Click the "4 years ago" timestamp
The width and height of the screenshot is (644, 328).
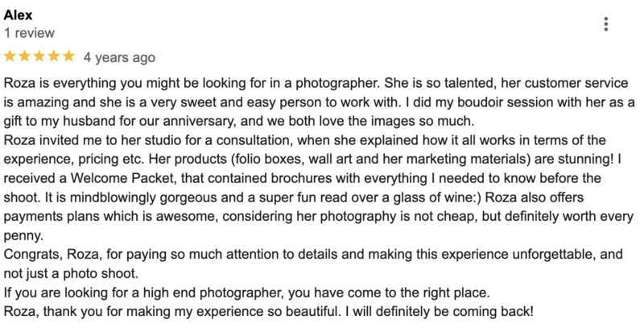(119, 57)
